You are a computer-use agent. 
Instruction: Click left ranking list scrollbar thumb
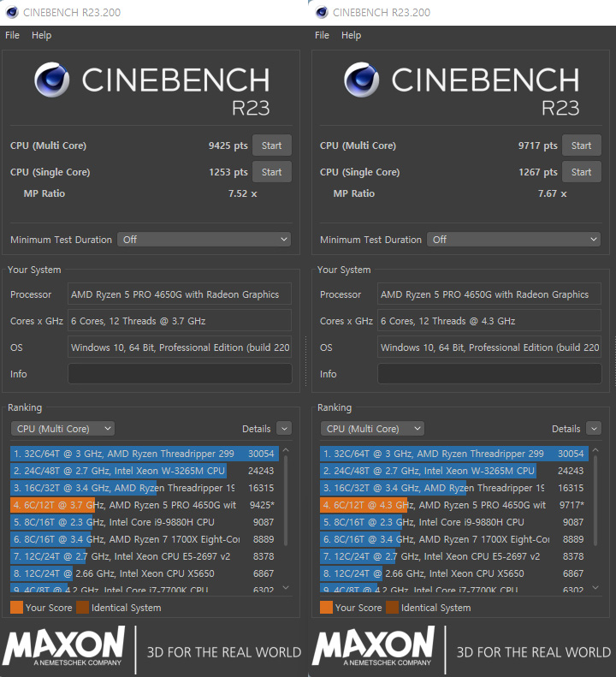pyautogui.click(x=286, y=500)
